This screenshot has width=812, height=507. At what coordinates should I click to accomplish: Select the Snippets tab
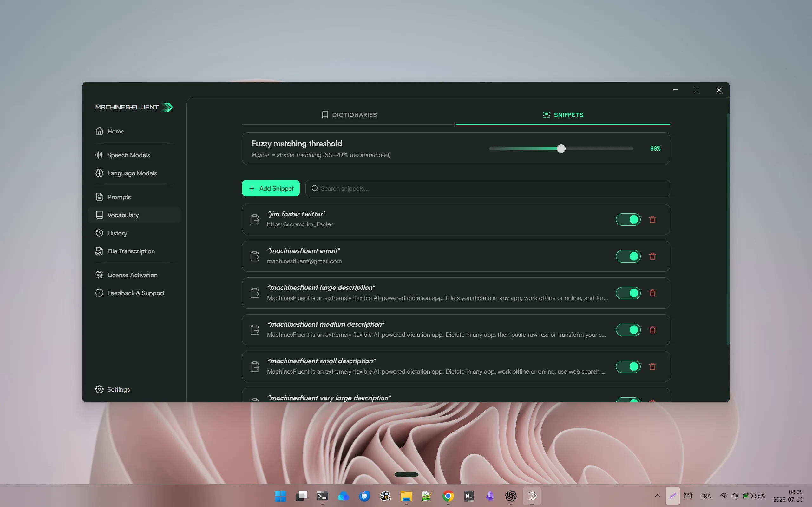(x=563, y=115)
